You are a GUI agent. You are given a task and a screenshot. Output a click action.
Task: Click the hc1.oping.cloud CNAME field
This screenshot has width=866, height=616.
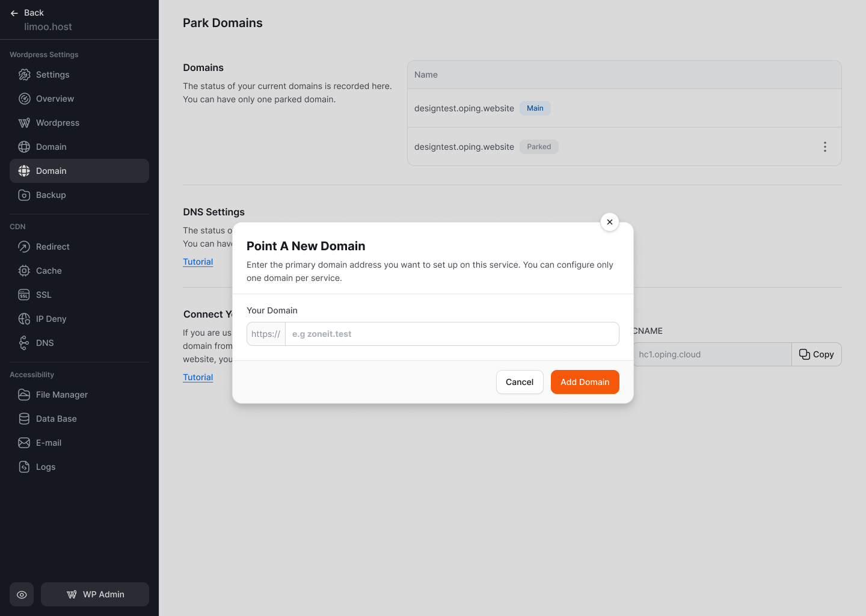pos(712,354)
